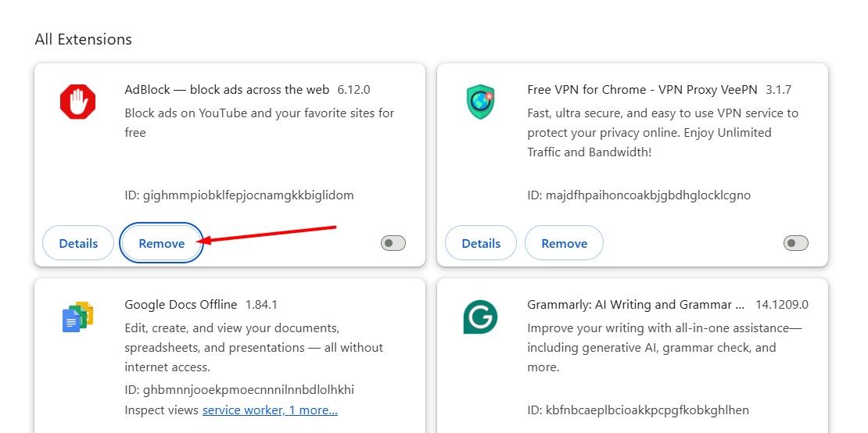Open Details for Free VPN VeePN

(481, 243)
